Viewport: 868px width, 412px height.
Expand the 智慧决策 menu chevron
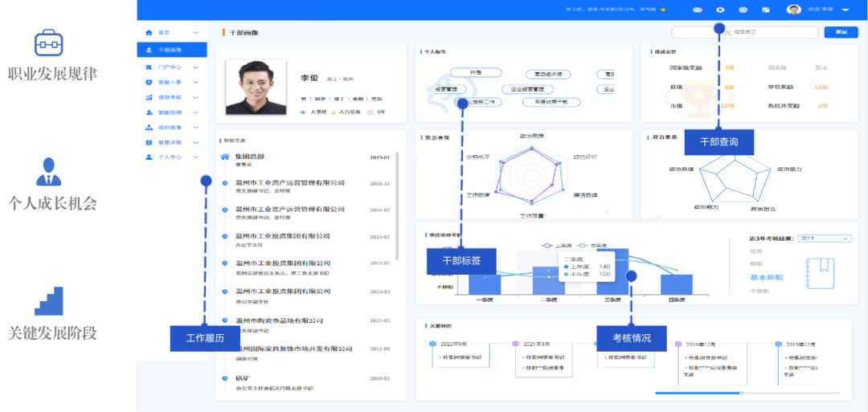(x=195, y=142)
